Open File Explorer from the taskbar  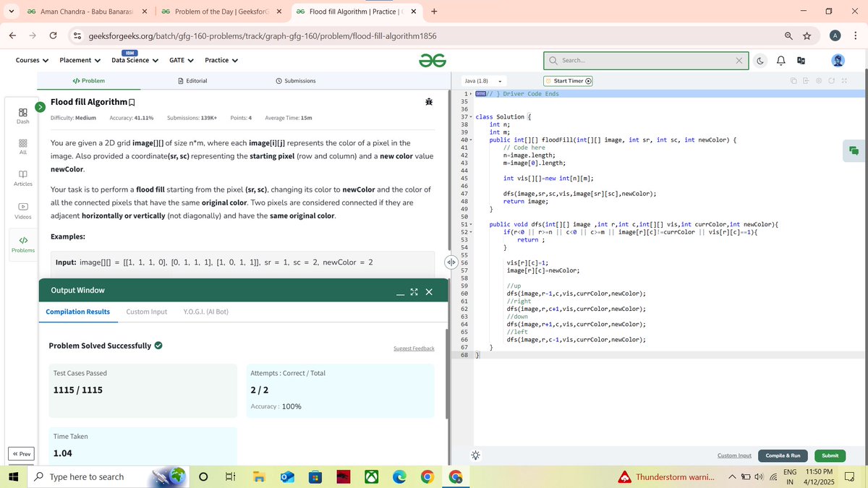coord(259,476)
